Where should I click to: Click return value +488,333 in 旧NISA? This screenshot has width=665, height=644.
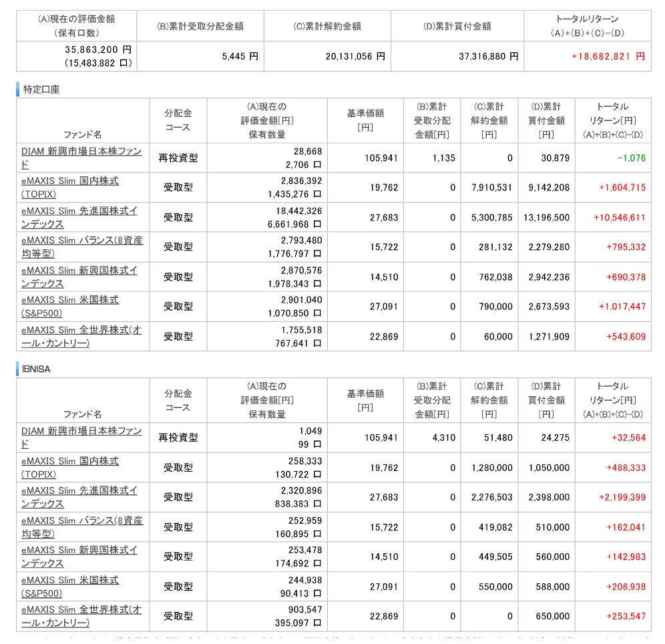pos(626,468)
